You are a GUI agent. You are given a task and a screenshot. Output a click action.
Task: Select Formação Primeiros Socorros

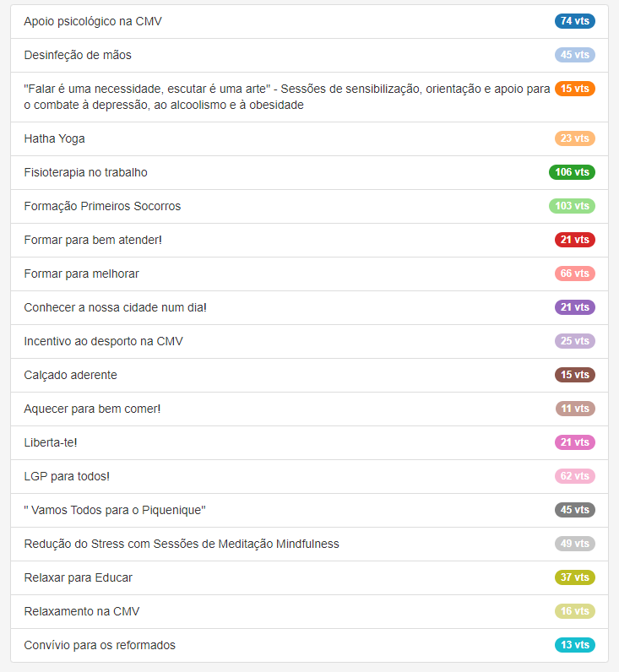click(x=102, y=206)
